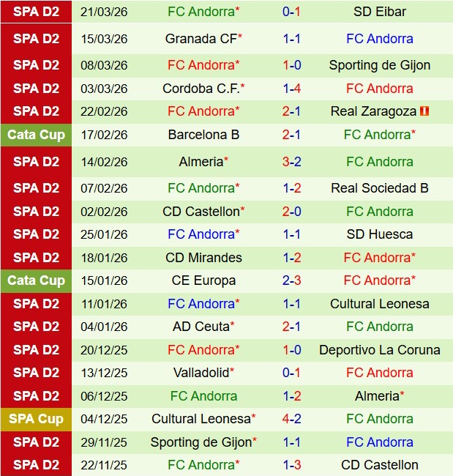The width and height of the screenshot is (453, 476).
Task: Click the 3-2 score of Almeria match
Action: click(291, 162)
